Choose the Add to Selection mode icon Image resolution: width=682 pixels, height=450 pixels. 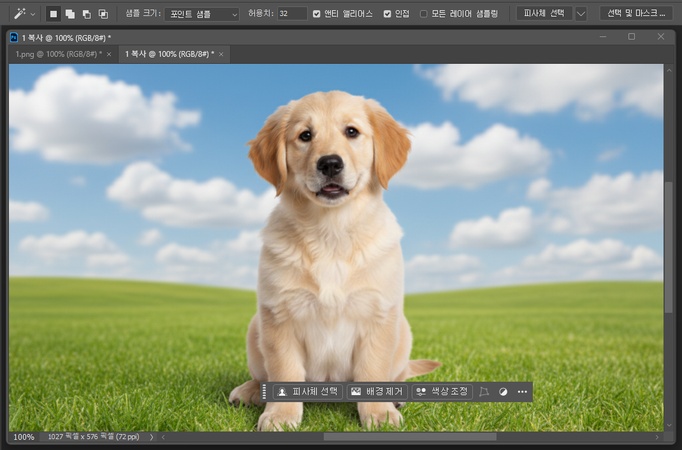[70, 14]
